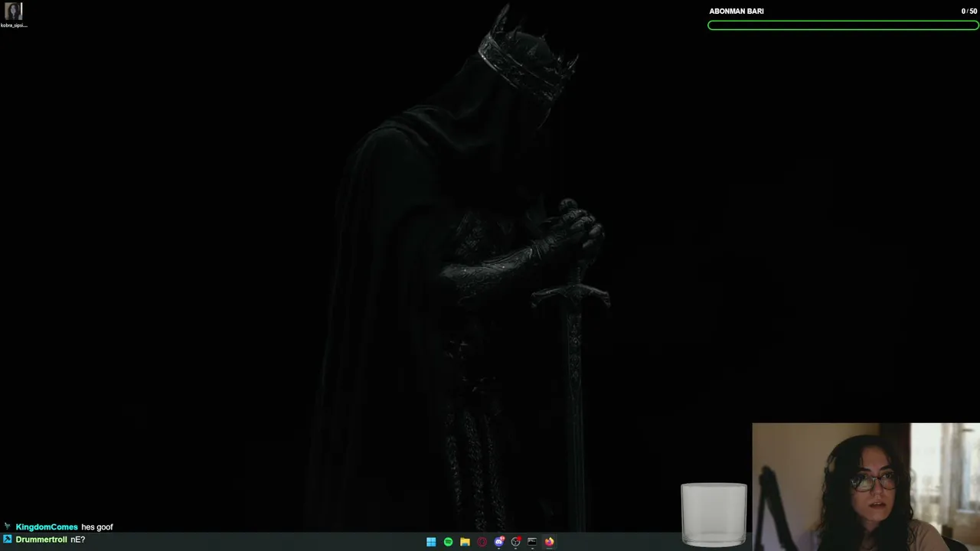The image size is (980, 551).
Task: Click the "nE?" chat message
Action: point(77,540)
